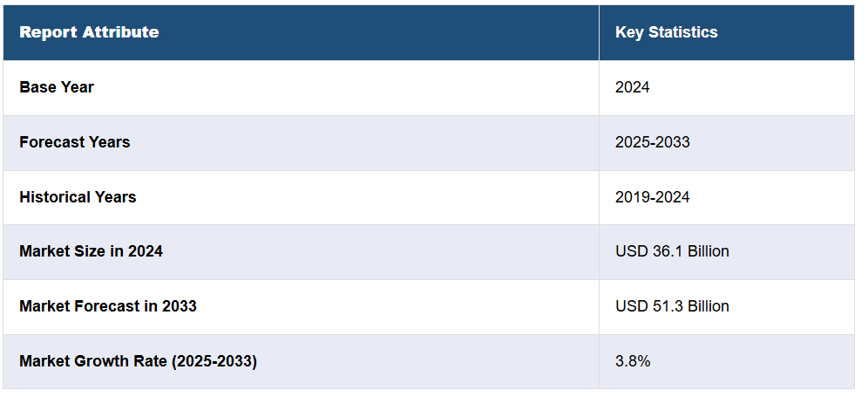Select the Market Forecast in 2033 label
Viewport: 868px width, 397px height.
(x=108, y=306)
